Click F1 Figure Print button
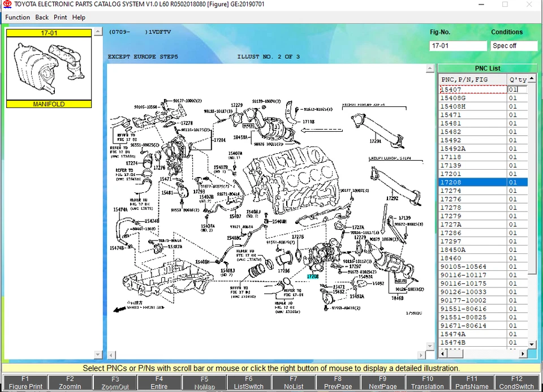 (x=25, y=383)
